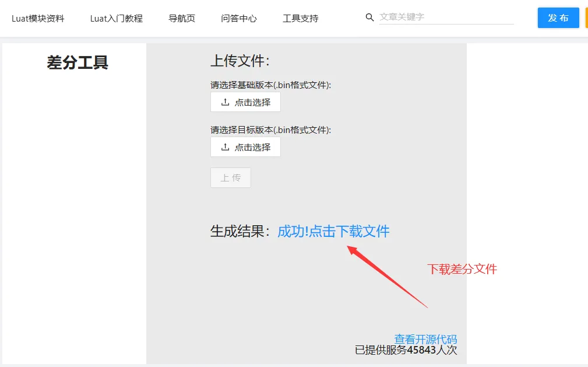Click upload icon in base version button
Image resolution: width=588 pixels, height=367 pixels.
coord(225,102)
